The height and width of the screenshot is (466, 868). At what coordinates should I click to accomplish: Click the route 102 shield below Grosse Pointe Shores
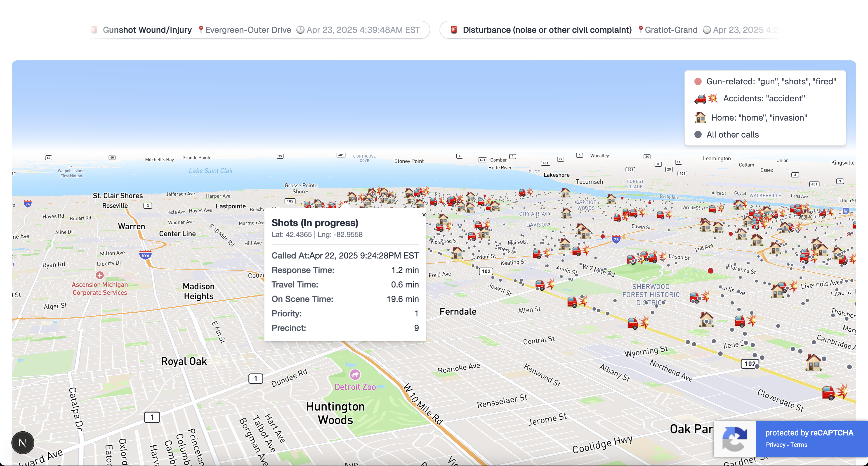290,201
